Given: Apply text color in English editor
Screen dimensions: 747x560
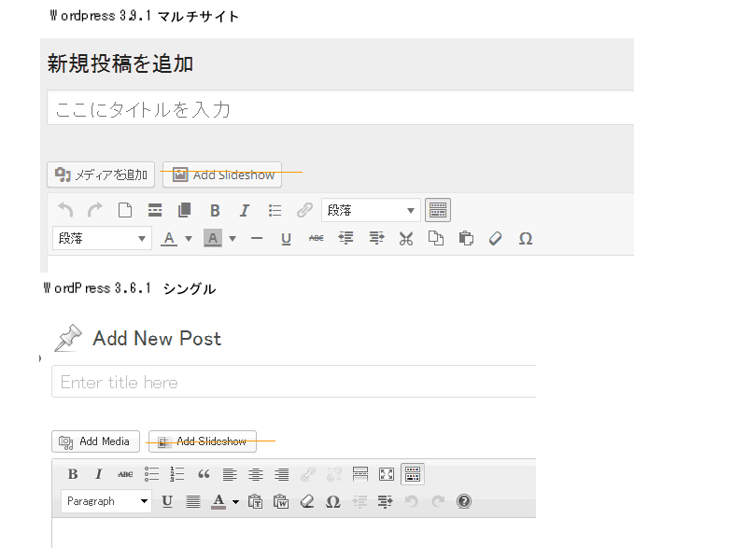Looking at the screenshot, I should (x=218, y=501).
